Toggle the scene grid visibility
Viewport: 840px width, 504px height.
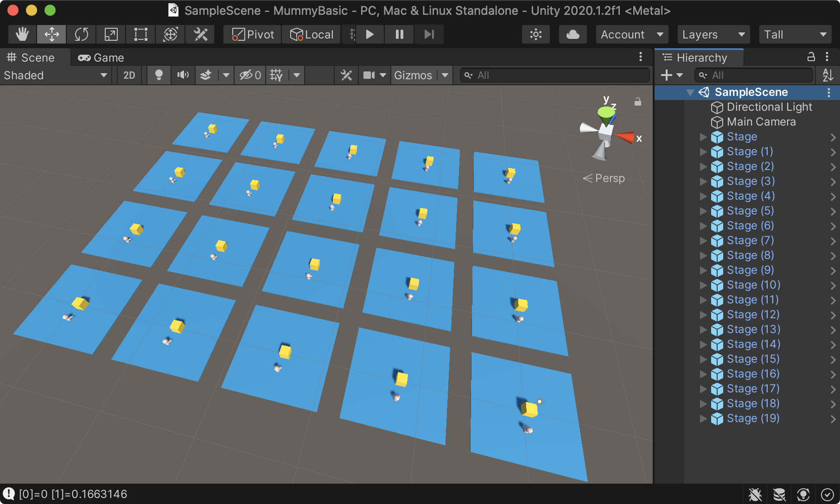pyautogui.click(x=276, y=75)
